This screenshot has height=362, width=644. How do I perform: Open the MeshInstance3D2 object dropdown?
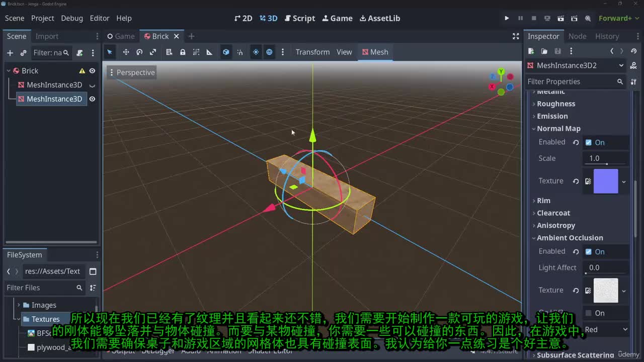(x=576, y=65)
